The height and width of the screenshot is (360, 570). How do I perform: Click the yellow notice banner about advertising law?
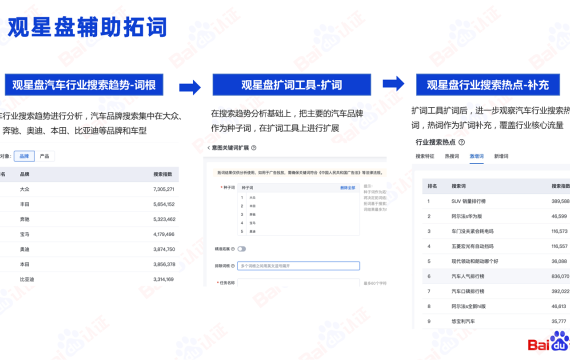click(x=300, y=173)
